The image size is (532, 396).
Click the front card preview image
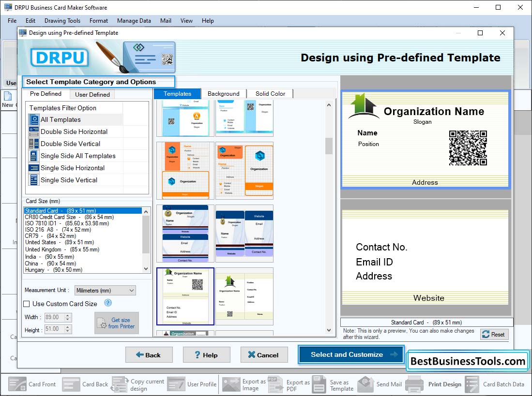(426, 139)
